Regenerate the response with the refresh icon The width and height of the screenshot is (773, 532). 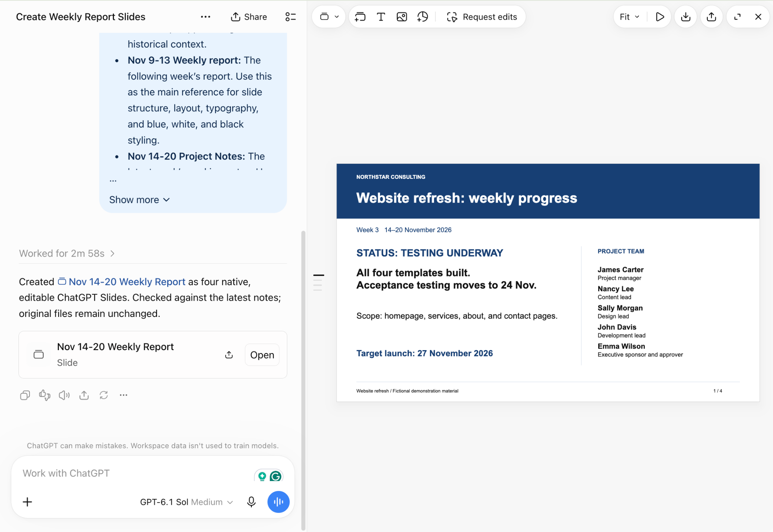[104, 395]
